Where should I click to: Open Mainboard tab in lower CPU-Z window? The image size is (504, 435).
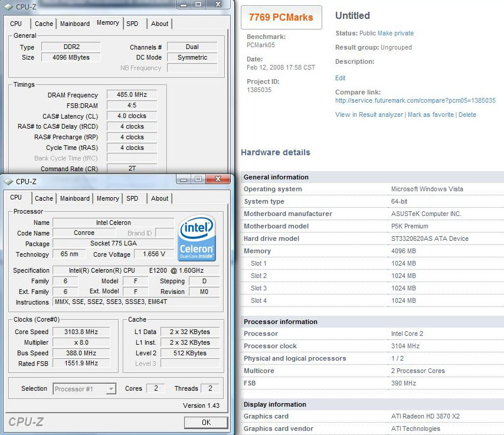tap(75, 198)
